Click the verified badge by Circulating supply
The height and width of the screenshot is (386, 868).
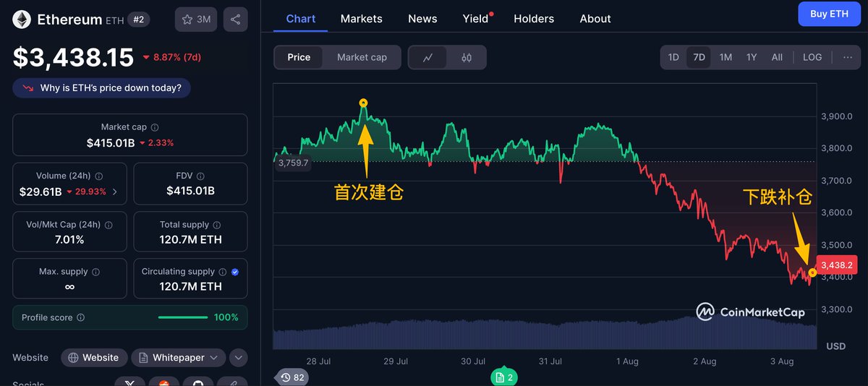[235, 272]
